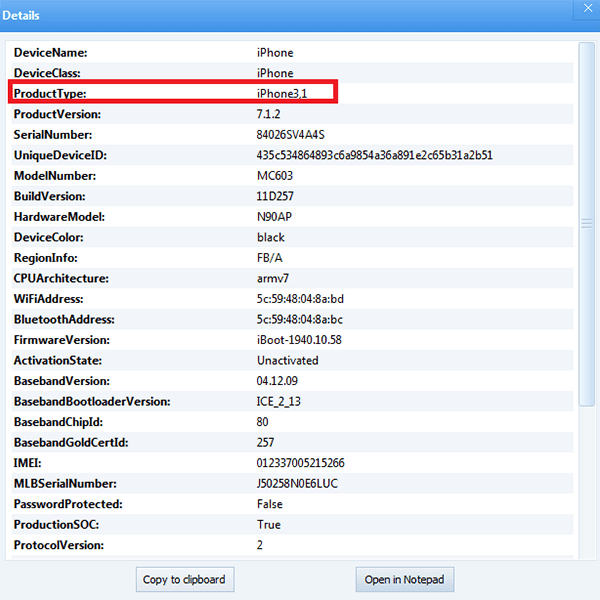Screen dimensions: 600x600
Task: Click the MLBSerialNumber: label
Action: click(65, 484)
